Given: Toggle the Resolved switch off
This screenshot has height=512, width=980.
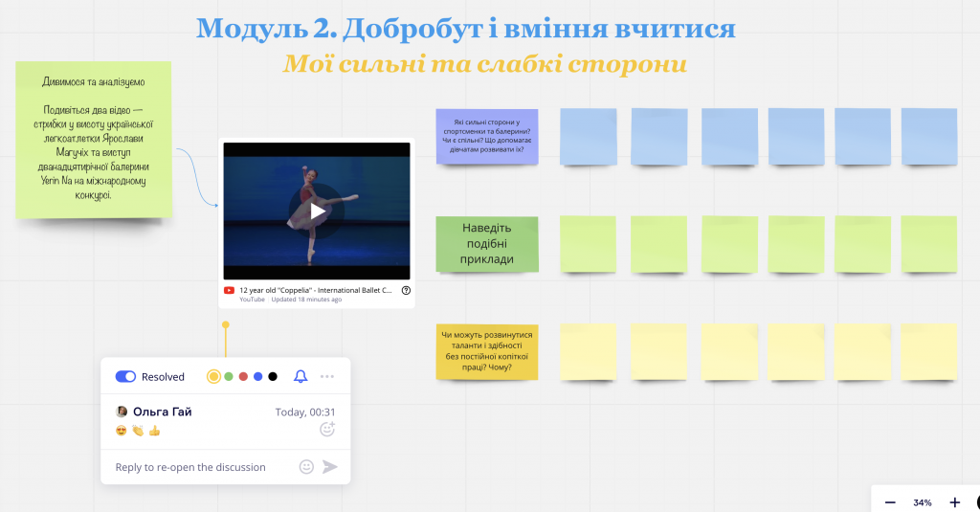Looking at the screenshot, I should coord(125,376).
